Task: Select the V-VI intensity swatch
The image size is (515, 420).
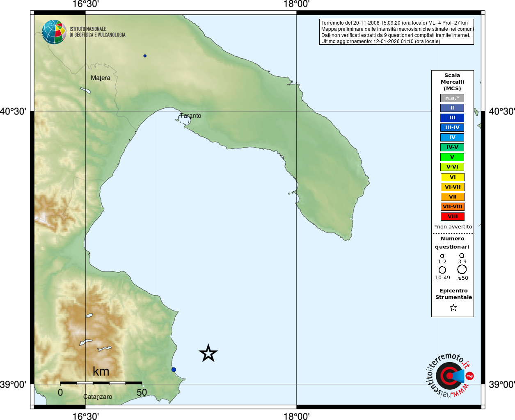Action: 452,167
